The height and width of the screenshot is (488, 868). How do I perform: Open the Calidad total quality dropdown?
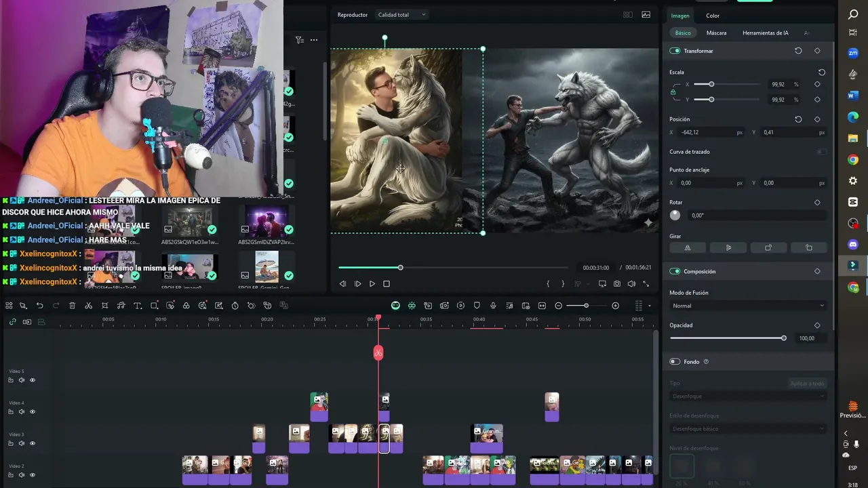click(x=401, y=15)
